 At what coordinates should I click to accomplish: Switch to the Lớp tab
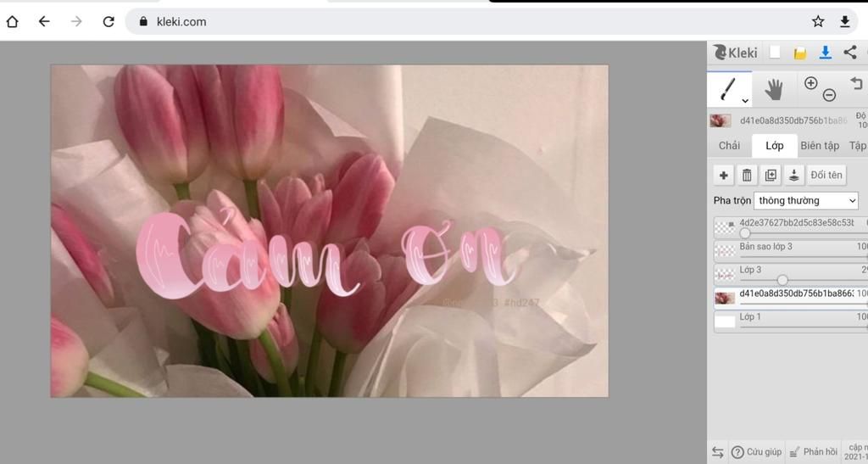coord(775,146)
